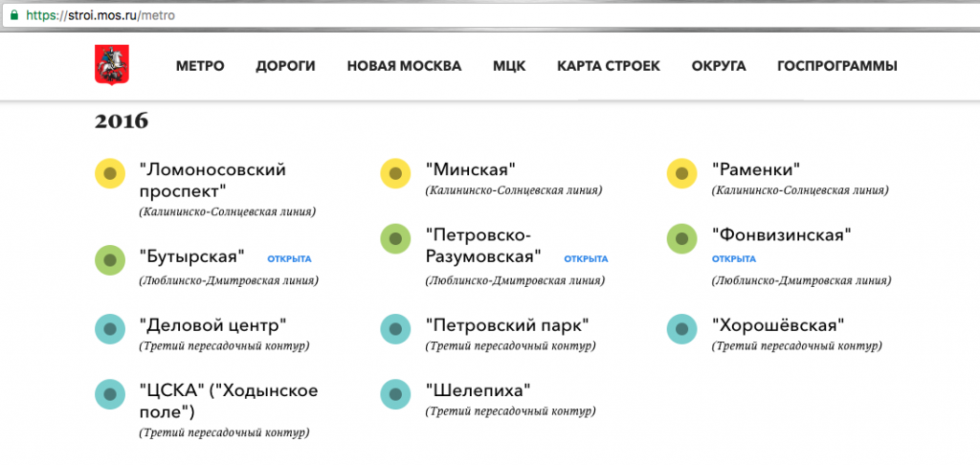Go to НОВАЯ МОСКВА section

click(405, 66)
